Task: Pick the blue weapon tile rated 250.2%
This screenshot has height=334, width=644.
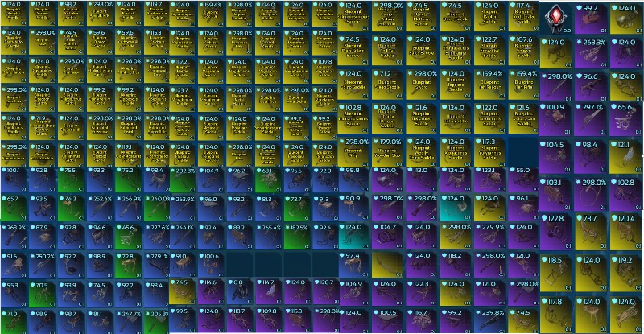Action: click(43, 266)
